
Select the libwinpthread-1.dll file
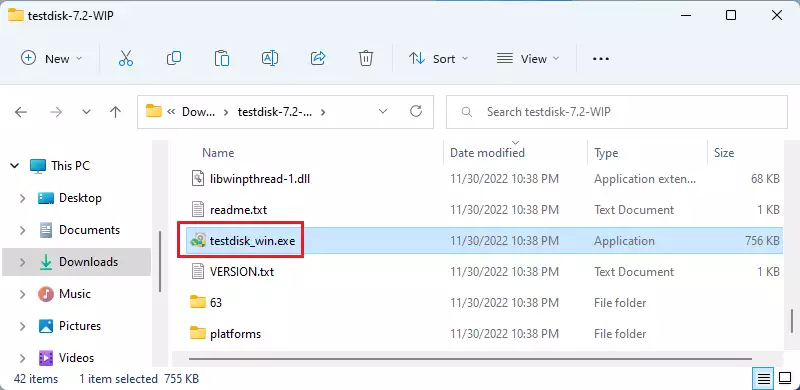[260, 179]
